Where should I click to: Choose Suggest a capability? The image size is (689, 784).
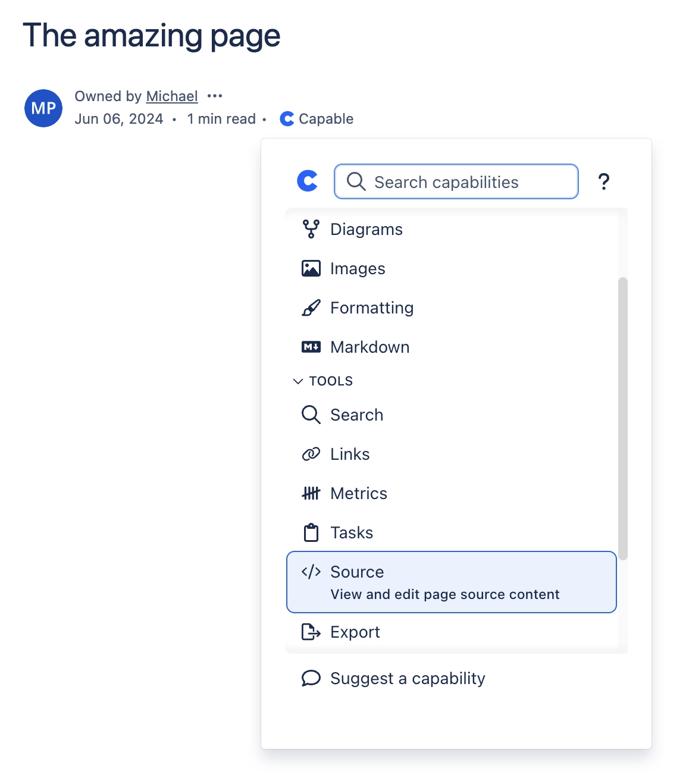pos(408,678)
